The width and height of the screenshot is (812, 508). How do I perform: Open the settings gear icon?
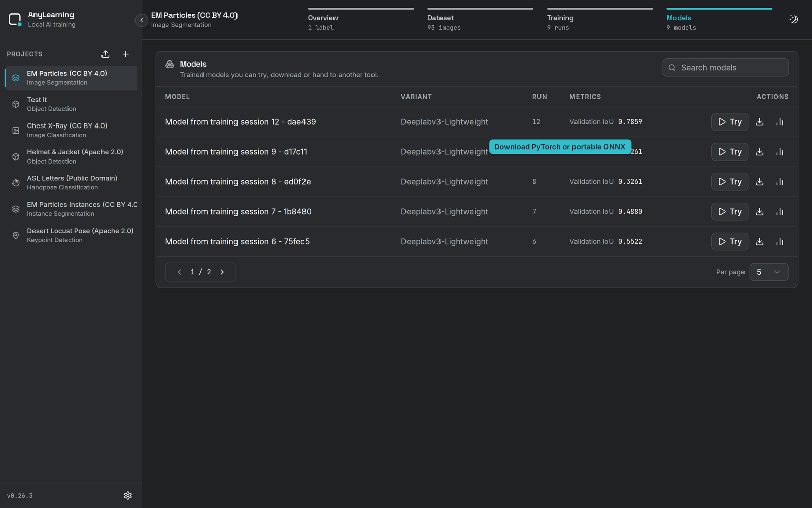pyautogui.click(x=128, y=495)
